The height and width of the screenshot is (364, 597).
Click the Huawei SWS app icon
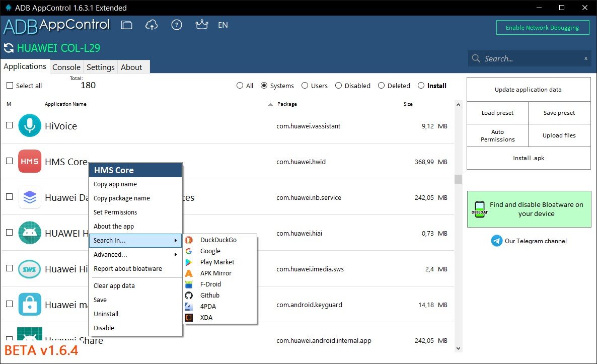30,269
